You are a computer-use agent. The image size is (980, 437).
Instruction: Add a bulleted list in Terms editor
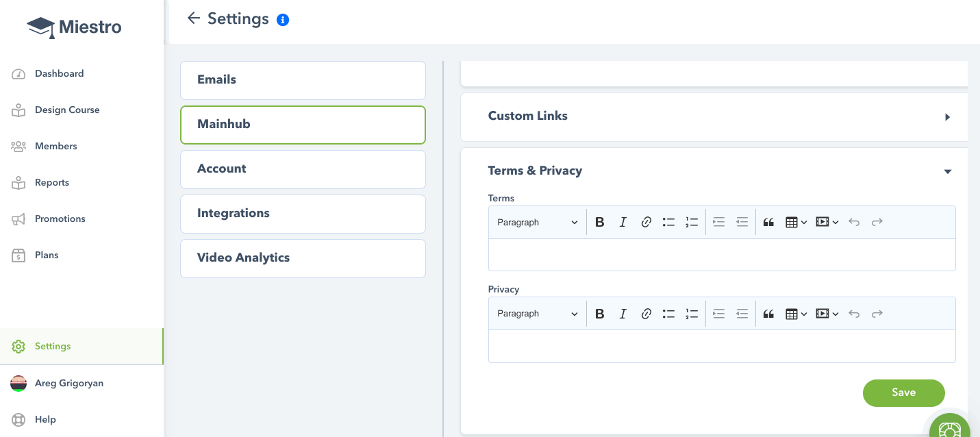pyautogui.click(x=669, y=222)
